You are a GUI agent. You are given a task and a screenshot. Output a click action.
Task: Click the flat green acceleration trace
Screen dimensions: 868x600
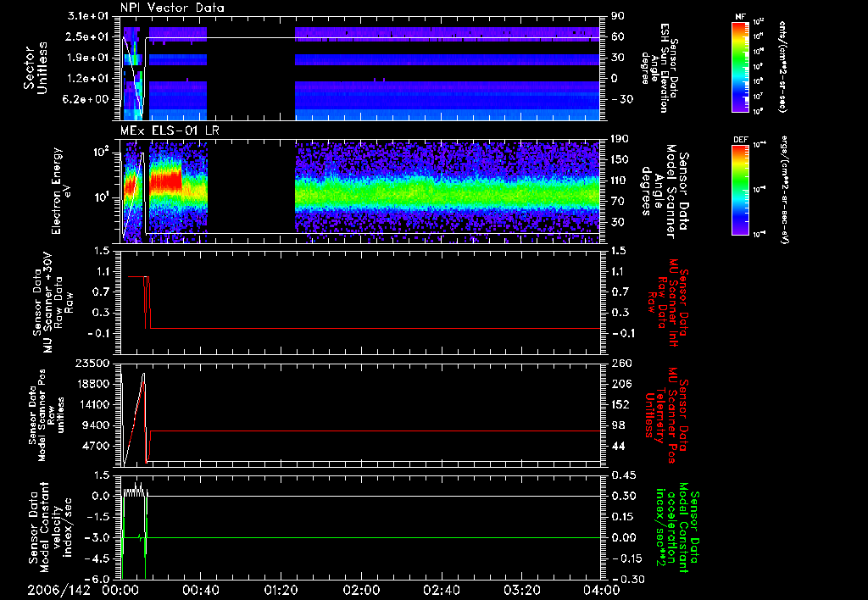tap(374, 537)
